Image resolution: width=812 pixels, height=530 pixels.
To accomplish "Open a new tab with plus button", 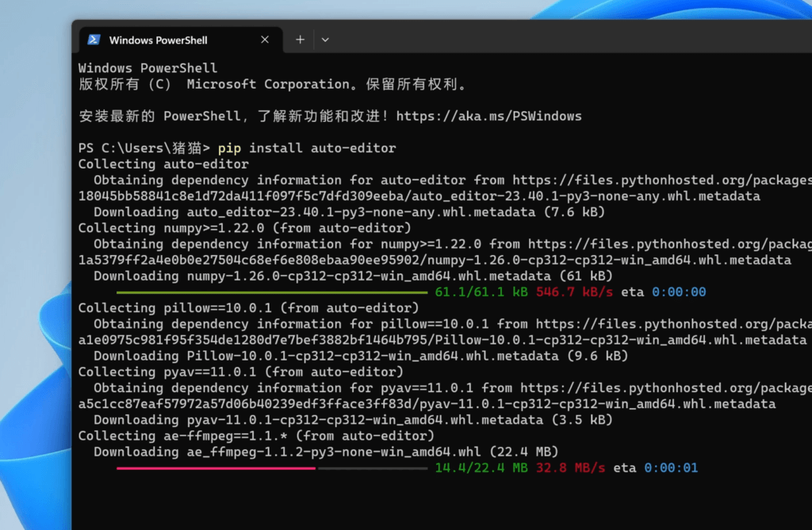I will click(x=300, y=40).
